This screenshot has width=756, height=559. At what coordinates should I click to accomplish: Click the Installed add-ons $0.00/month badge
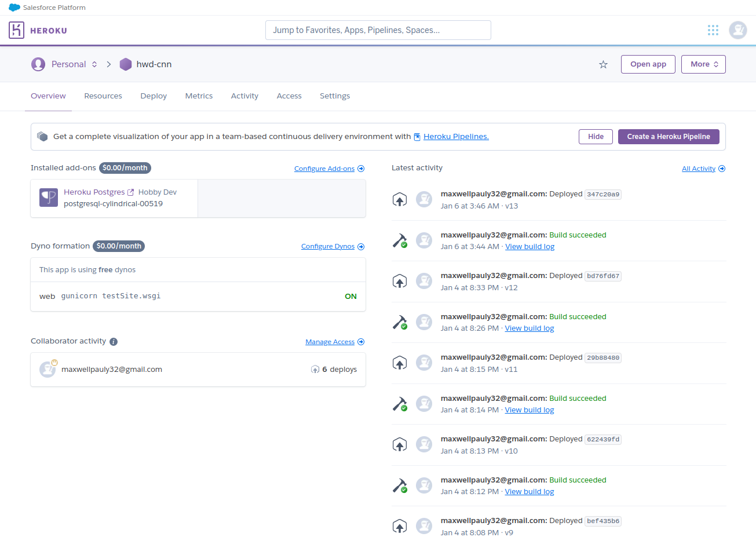tap(125, 168)
